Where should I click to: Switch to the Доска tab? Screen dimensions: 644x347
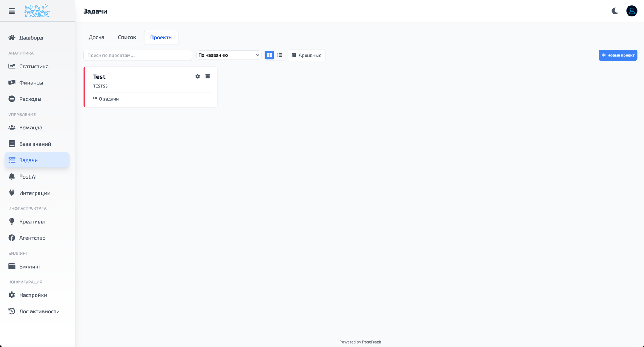click(x=96, y=37)
